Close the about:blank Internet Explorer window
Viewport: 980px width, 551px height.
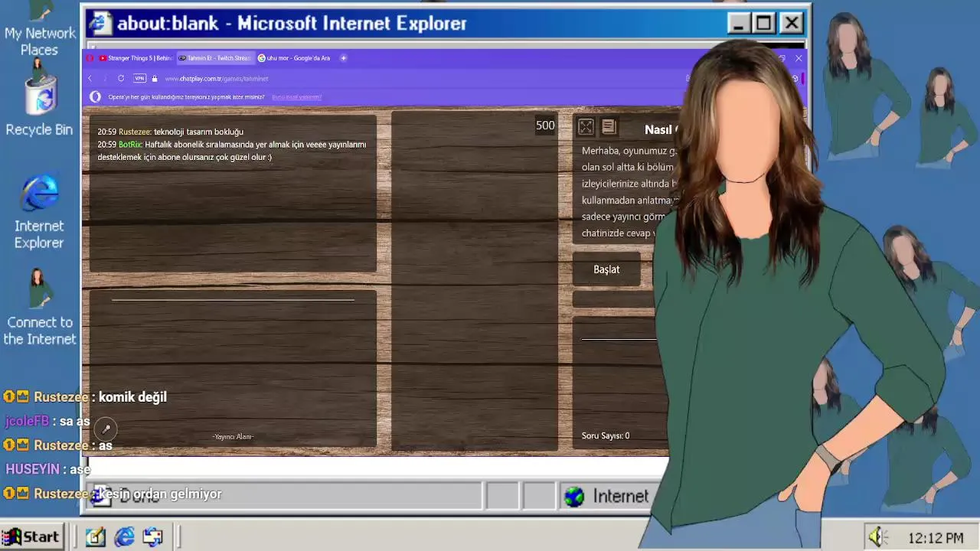(792, 23)
